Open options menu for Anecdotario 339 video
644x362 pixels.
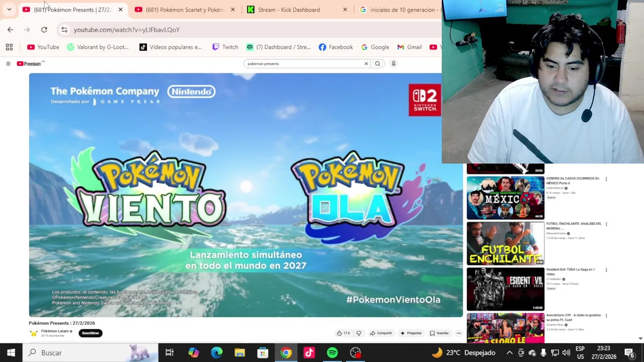coord(606,316)
